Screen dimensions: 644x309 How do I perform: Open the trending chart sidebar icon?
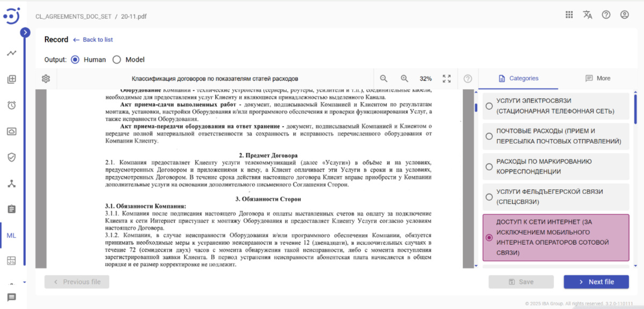click(x=11, y=53)
